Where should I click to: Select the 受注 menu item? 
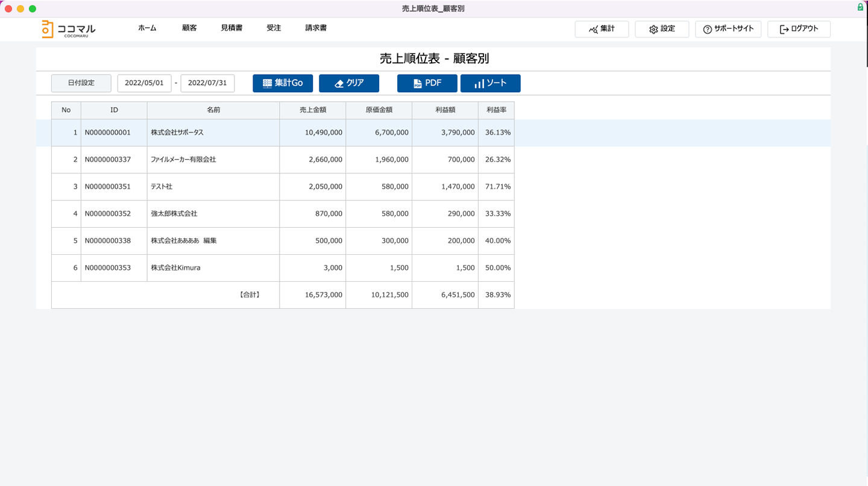point(274,28)
